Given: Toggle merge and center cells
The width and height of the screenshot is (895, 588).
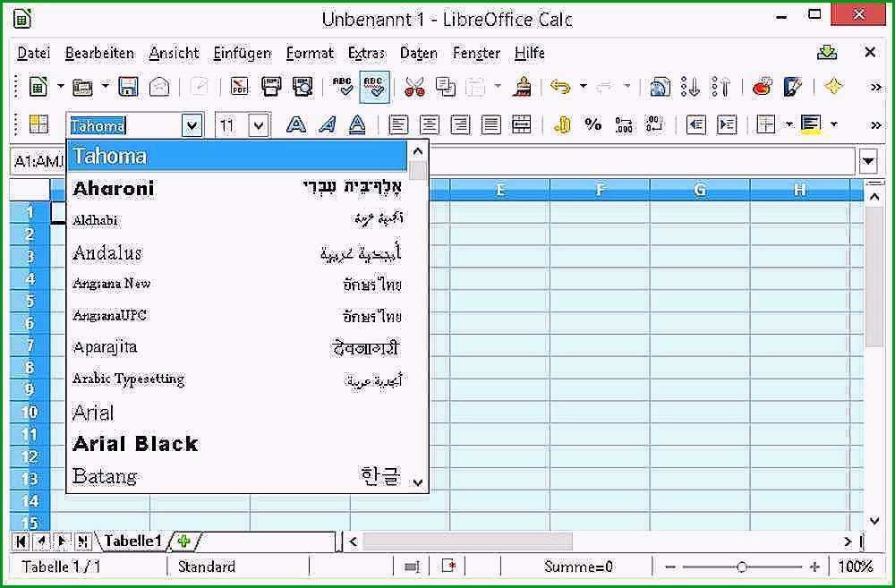Looking at the screenshot, I should click(x=521, y=124).
